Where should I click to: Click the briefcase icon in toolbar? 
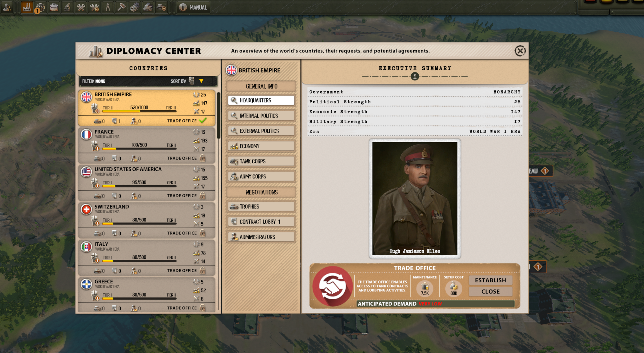tap(54, 7)
